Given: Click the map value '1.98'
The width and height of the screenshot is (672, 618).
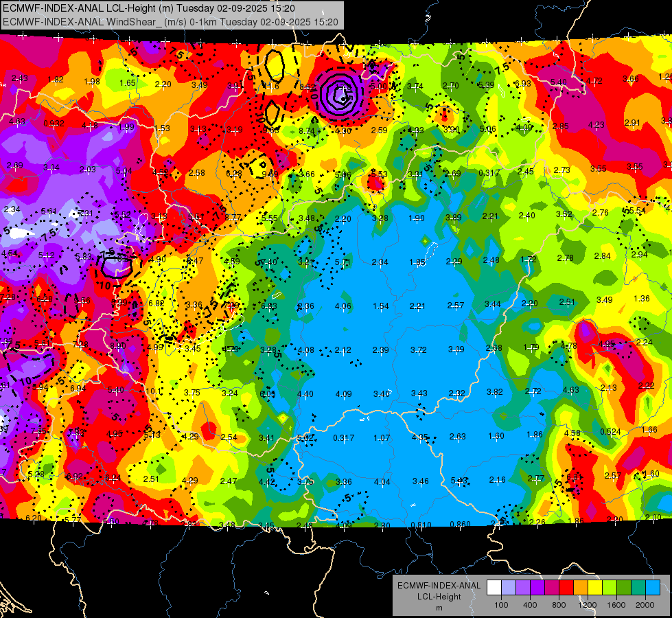Looking at the screenshot, I should click(92, 82).
